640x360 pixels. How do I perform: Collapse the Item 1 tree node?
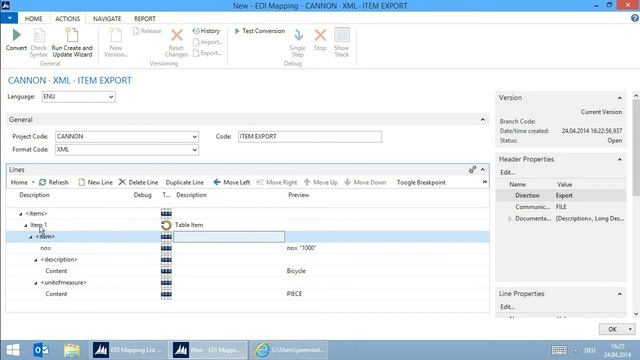[26, 225]
